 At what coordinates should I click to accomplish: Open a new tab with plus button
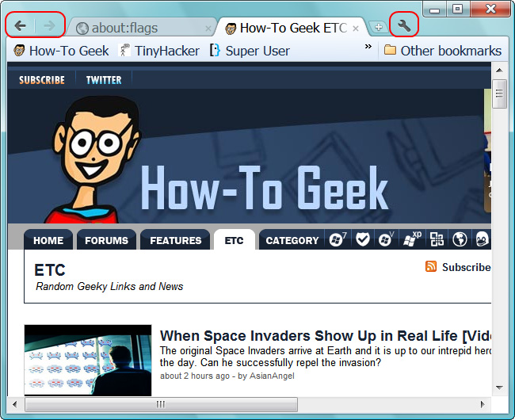(379, 27)
